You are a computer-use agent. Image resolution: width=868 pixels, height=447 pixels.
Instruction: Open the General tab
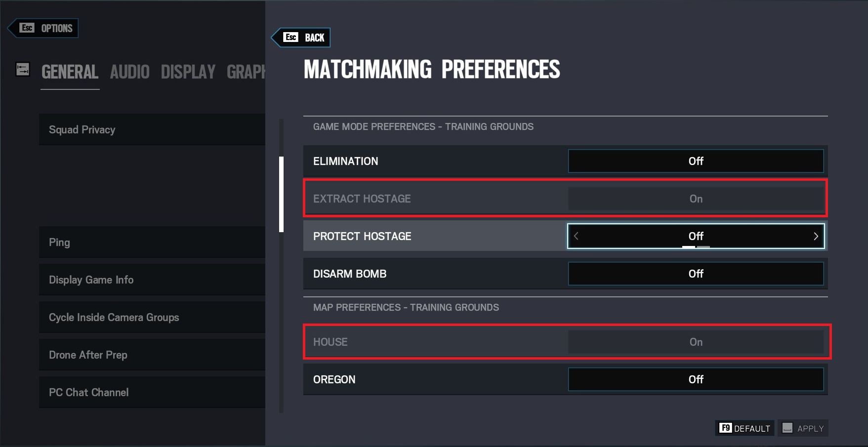70,72
